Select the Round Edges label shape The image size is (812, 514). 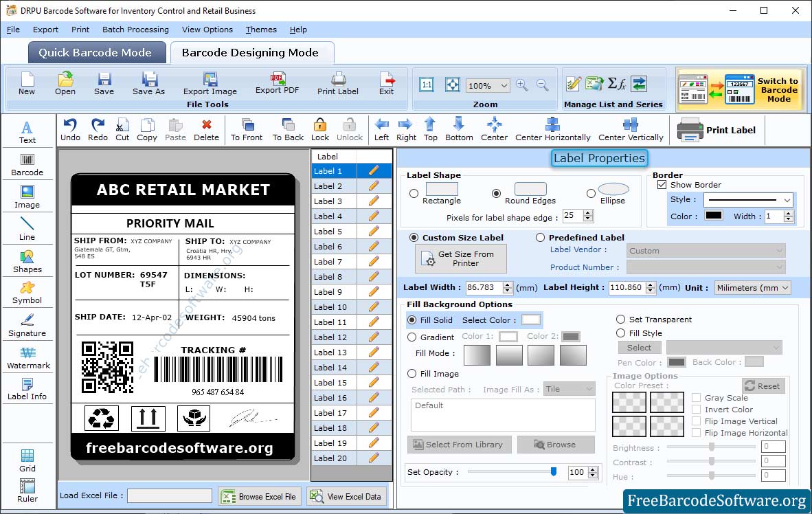[496, 193]
